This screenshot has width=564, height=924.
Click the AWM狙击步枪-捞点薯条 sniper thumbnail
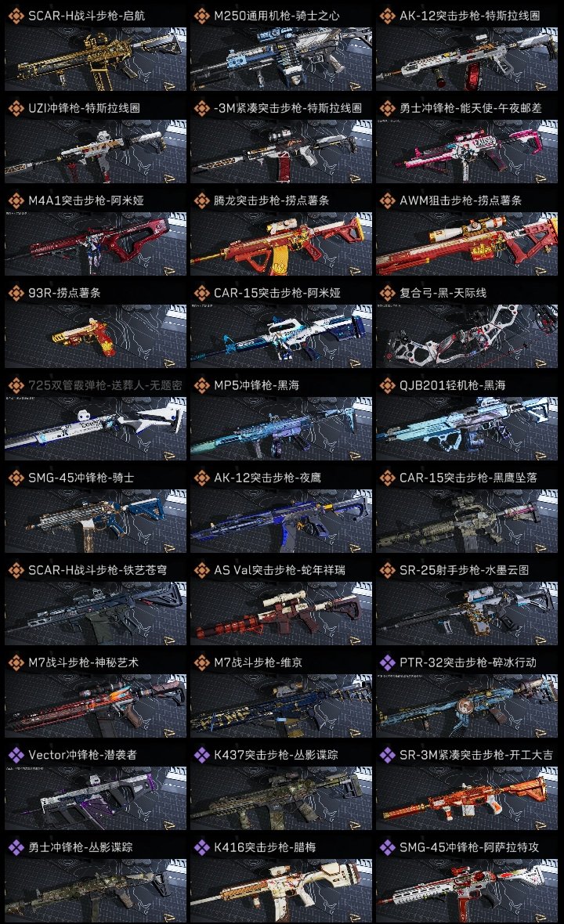467,244
